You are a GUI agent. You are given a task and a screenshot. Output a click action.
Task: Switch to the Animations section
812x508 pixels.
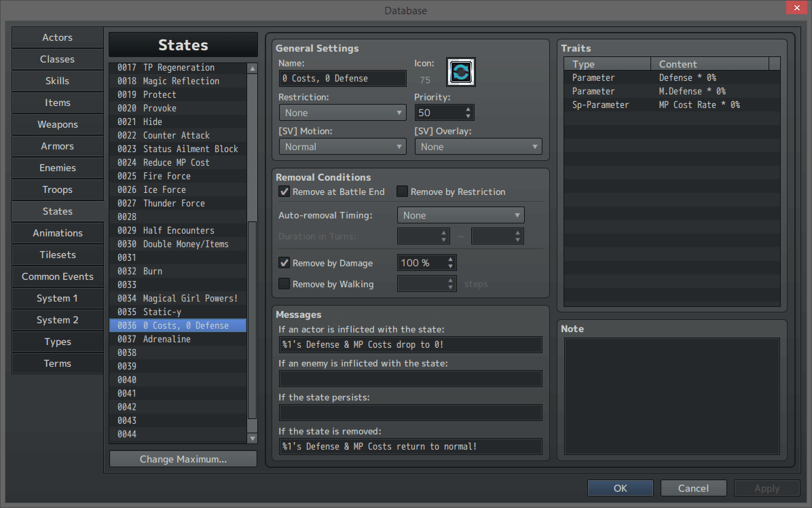pyautogui.click(x=57, y=233)
